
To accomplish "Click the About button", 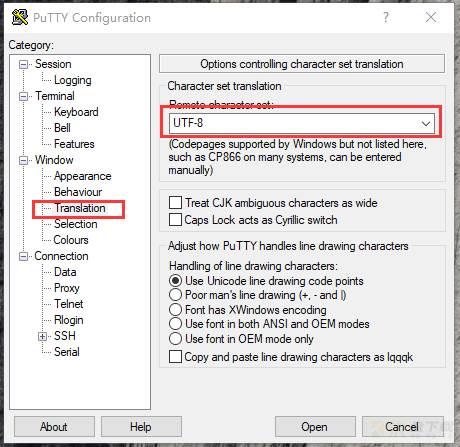I will click(54, 427).
